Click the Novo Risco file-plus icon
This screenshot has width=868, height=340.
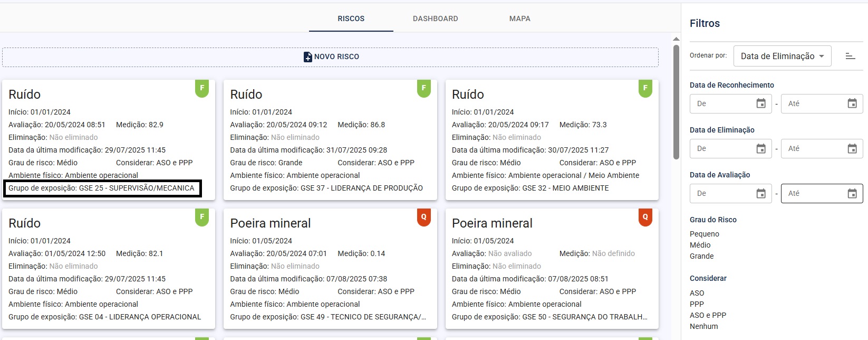pyautogui.click(x=308, y=57)
